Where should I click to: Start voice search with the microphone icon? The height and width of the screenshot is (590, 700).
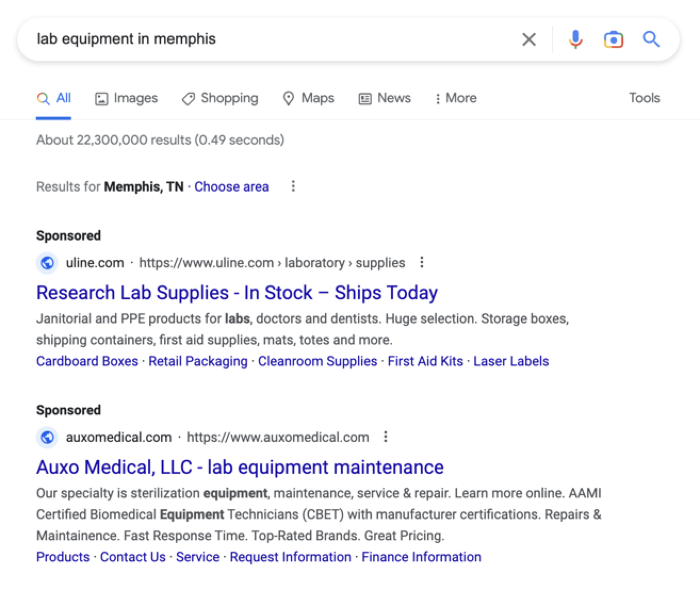pos(575,39)
